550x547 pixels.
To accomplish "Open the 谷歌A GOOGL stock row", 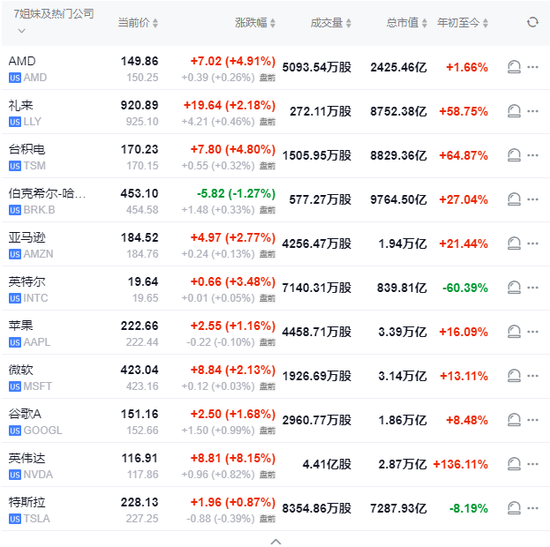I will (x=275, y=420).
